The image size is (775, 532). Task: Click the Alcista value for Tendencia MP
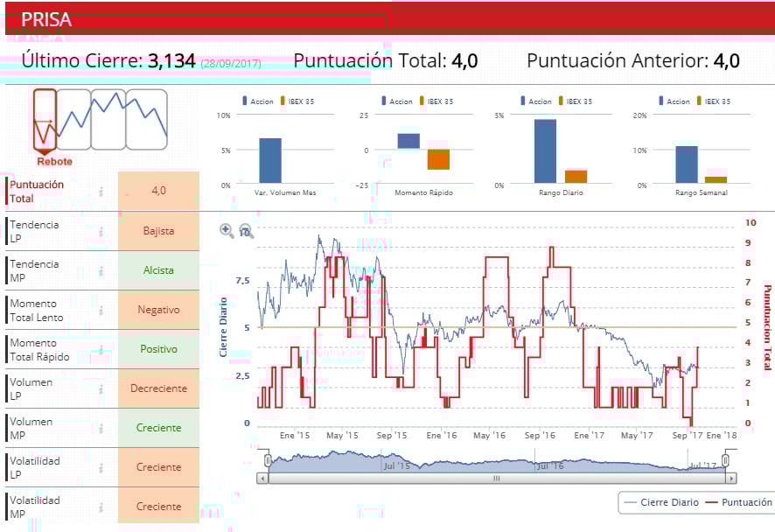(x=158, y=270)
